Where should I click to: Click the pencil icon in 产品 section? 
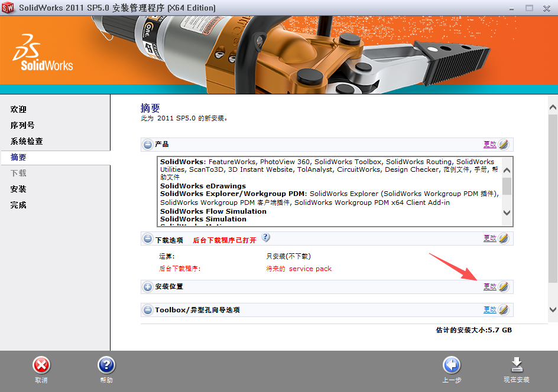coord(504,144)
